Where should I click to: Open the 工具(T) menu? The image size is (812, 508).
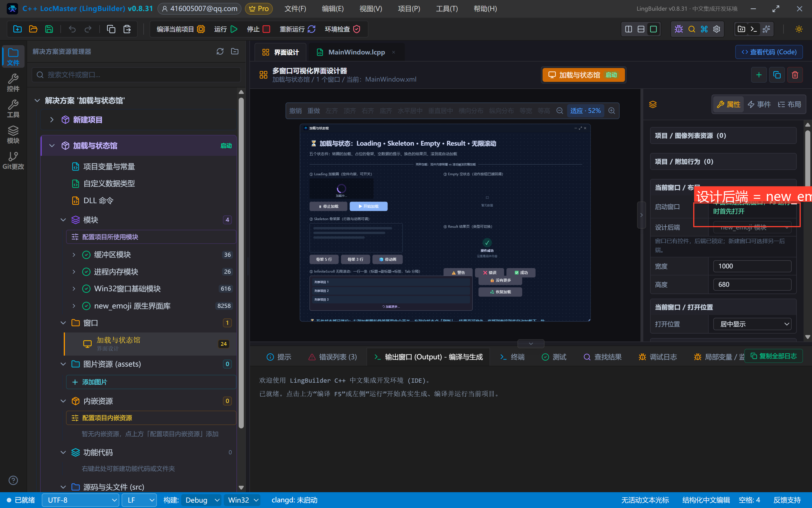(x=447, y=9)
